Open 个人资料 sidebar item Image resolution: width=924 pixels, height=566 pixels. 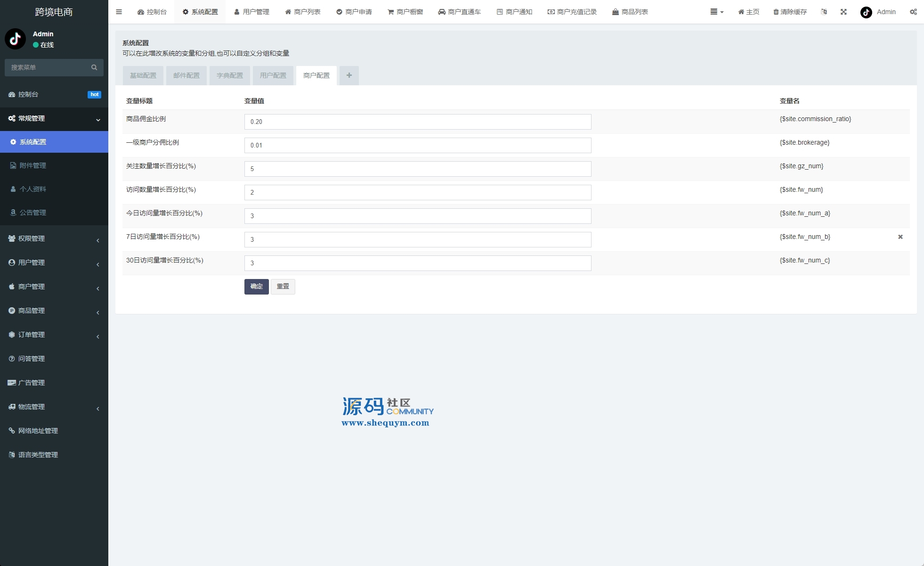(x=54, y=189)
